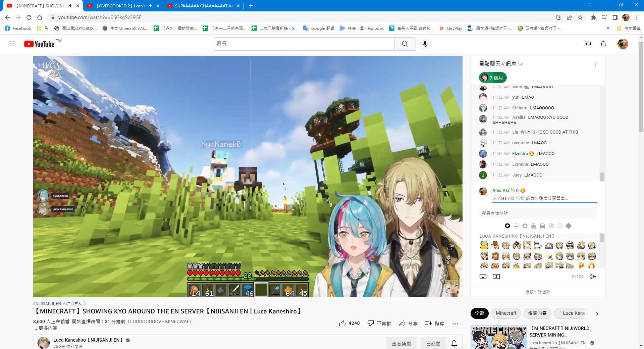This screenshot has width=644, height=349.
Task: Share this page from address bar
Action: click(x=570, y=17)
